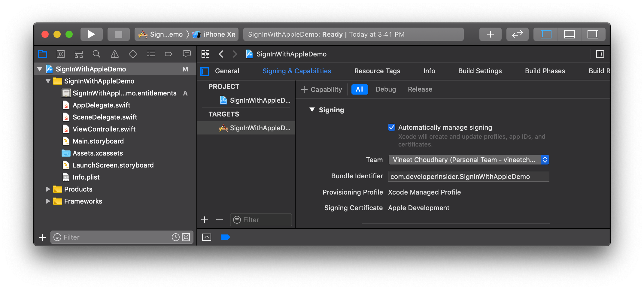Expand the Frameworks folder
This screenshot has height=290, width=644.
click(x=48, y=201)
